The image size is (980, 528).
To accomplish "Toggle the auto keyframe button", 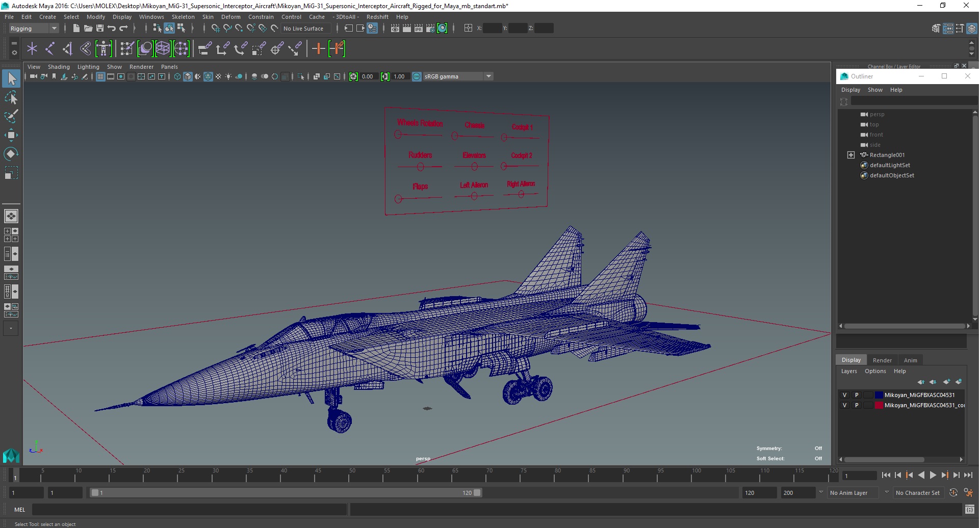I will tap(953, 493).
